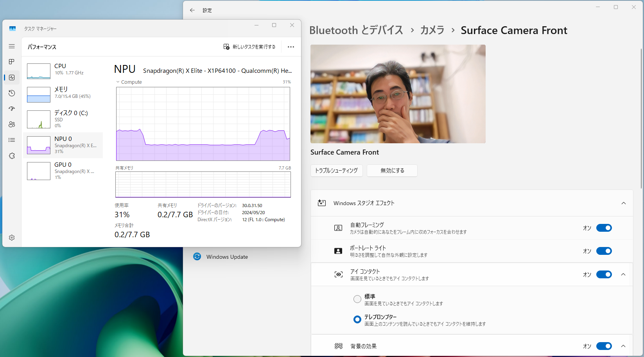Open App history in Task Manager sidebar

click(x=11, y=93)
